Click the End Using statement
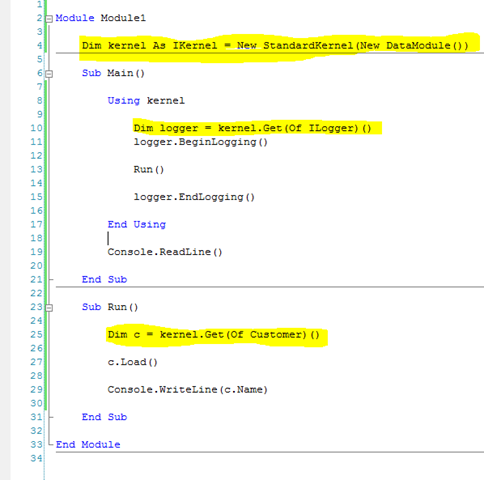Viewport: 484px width, 480px height. pyautogui.click(x=137, y=225)
